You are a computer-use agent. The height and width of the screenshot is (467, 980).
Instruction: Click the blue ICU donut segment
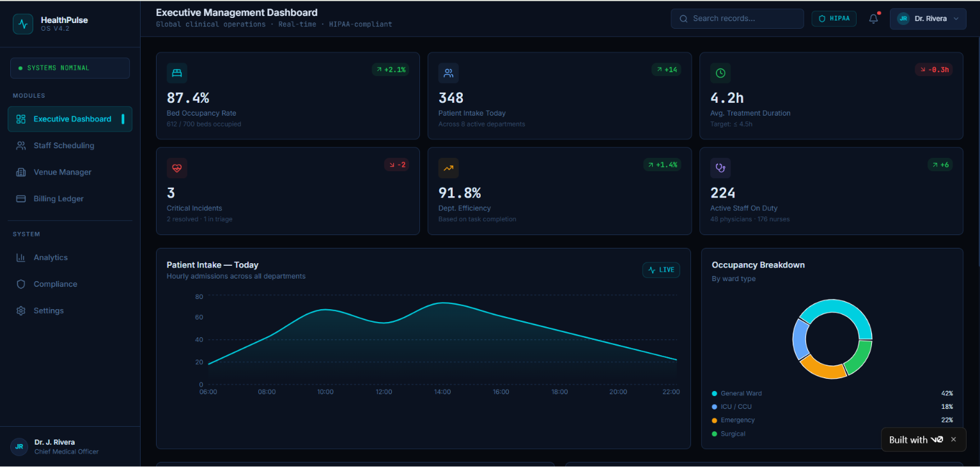[x=800, y=338]
